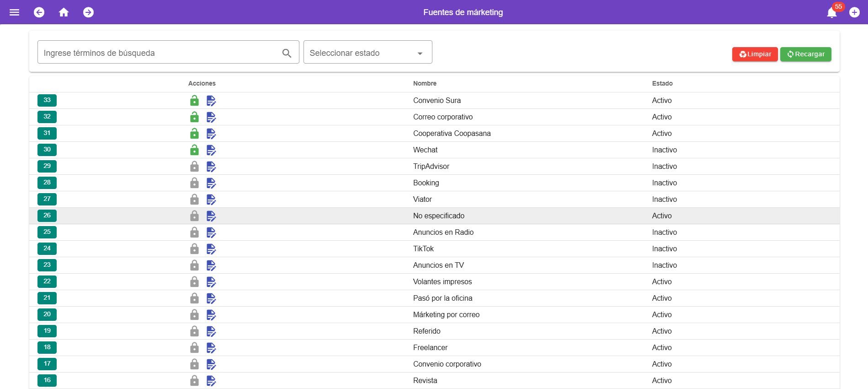Image resolution: width=868 pixels, height=389 pixels.
Task: Open the hamburger menu
Action: pos(15,12)
